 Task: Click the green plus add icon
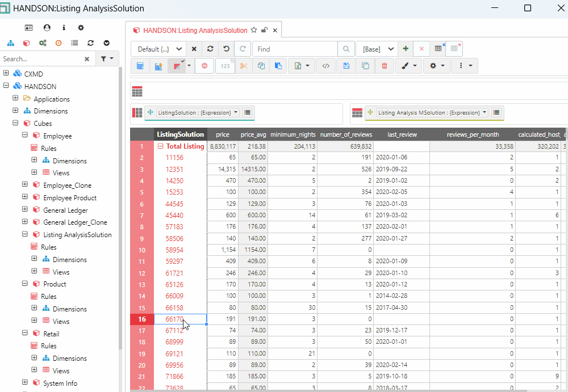click(406, 49)
